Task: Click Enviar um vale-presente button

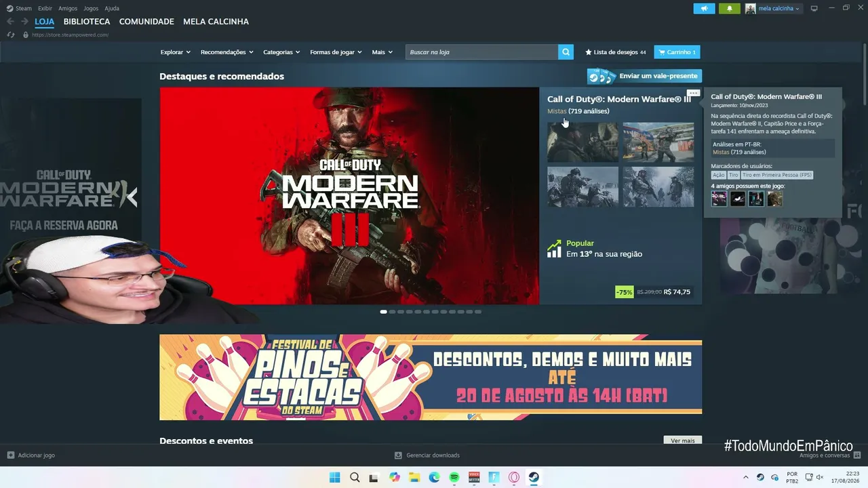Action: (644, 76)
